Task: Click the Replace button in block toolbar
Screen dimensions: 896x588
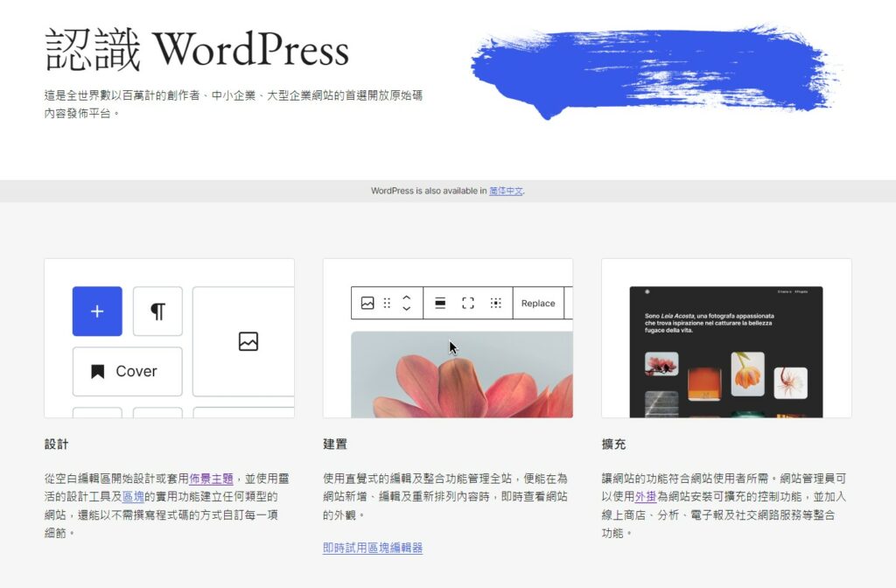Action: tap(538, 303)
